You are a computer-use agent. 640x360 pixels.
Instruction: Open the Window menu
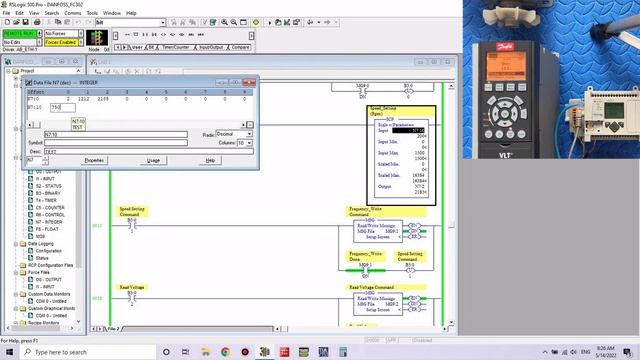tap(111, 13)
